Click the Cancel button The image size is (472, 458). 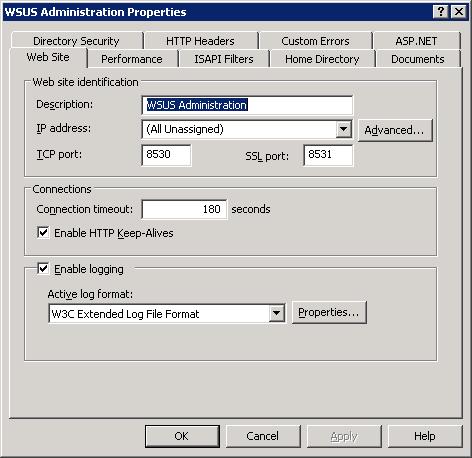pyautogui.click(x=263, y=436)
